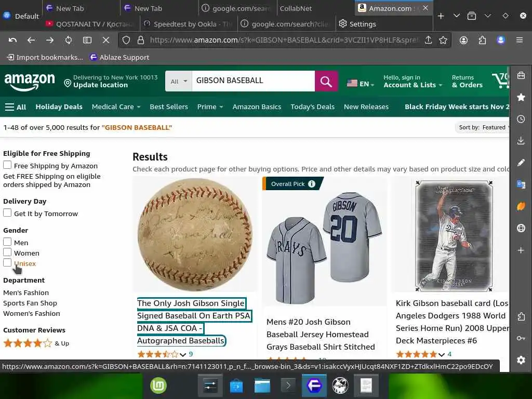Open the key passwords icon in sidebar

521,338
